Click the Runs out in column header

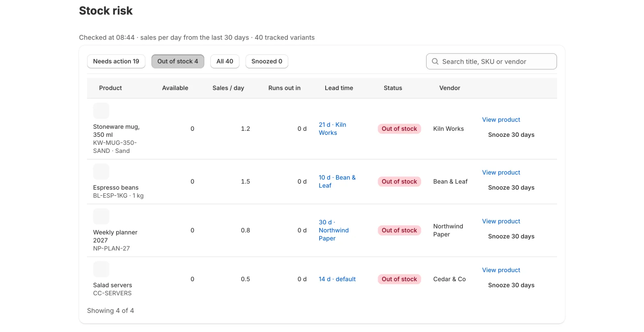285,88
